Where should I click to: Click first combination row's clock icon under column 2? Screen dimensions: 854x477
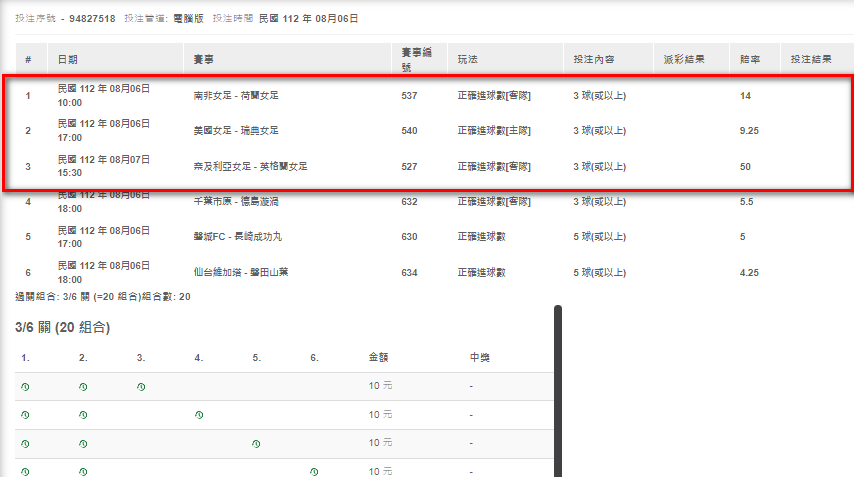83,386
